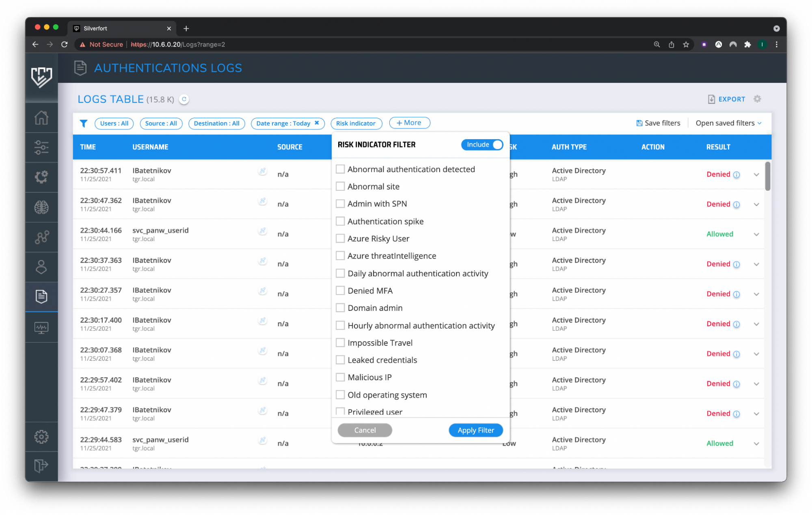Toggle the Include switch

tap(482, 145)
